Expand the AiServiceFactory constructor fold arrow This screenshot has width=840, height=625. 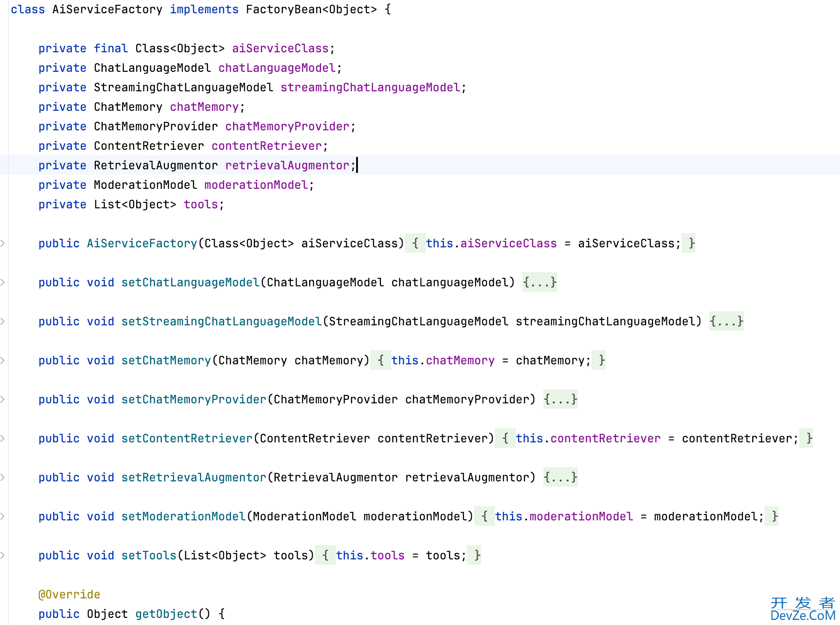coord(3,243)
